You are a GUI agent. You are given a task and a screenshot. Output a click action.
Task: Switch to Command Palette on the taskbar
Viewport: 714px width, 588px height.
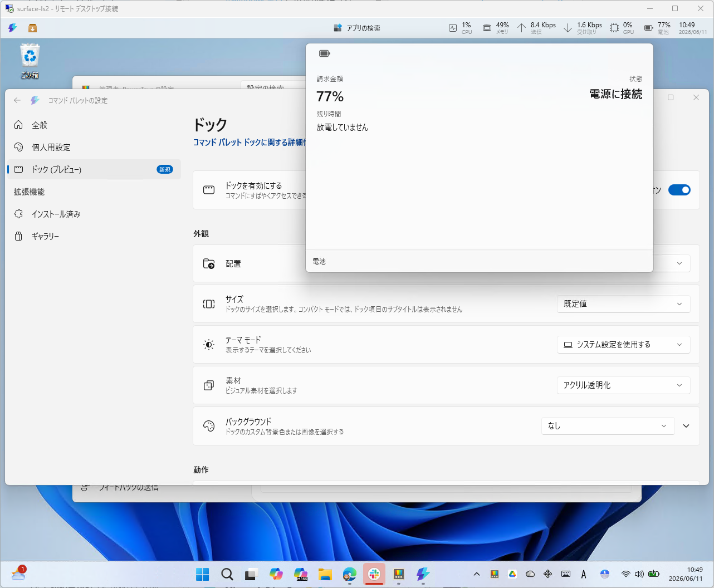[x=423, y=574]
